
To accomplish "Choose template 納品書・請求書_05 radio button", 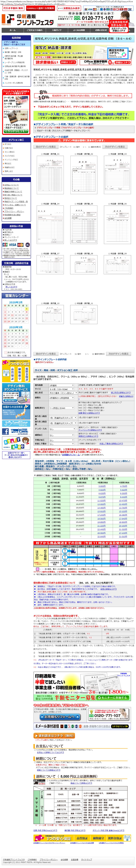I will point(76,204).
